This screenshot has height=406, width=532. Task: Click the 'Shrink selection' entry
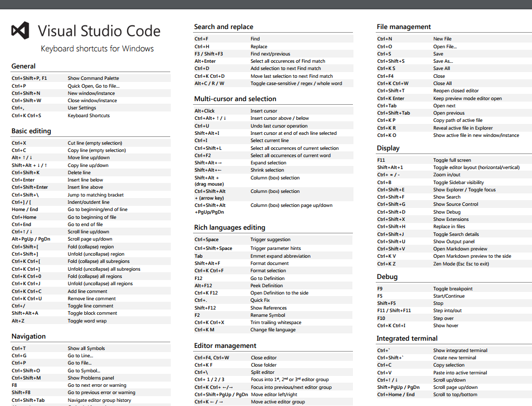point(267,170)
